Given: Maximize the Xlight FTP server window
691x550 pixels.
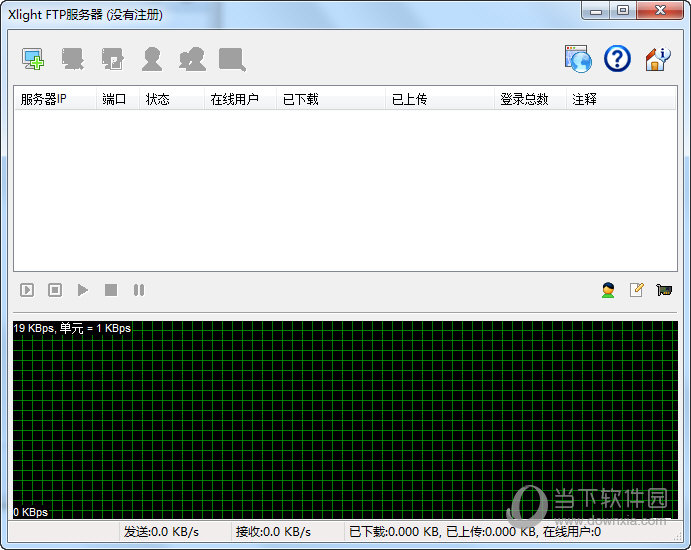Looking at the screenshot, I should [x=623, y=11].
